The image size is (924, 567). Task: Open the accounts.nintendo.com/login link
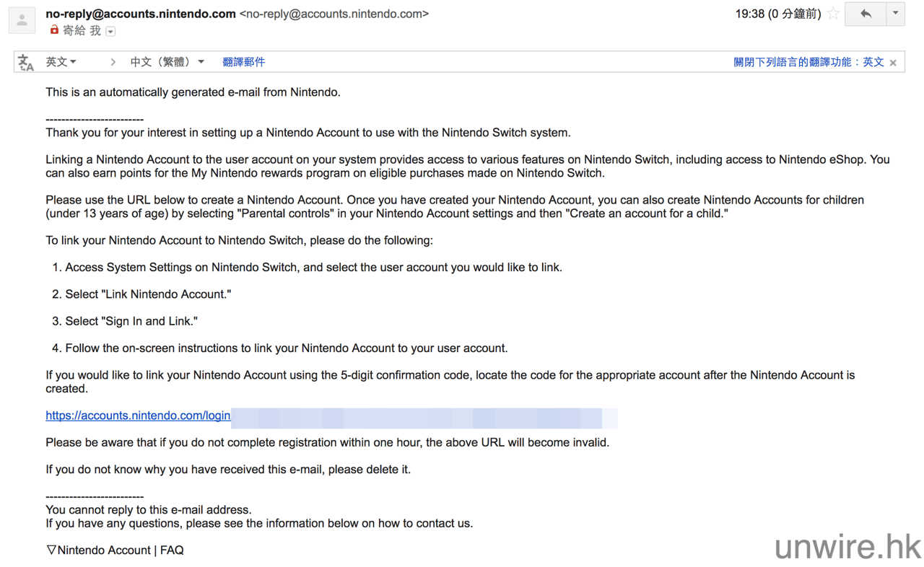[x=138, y=416]
